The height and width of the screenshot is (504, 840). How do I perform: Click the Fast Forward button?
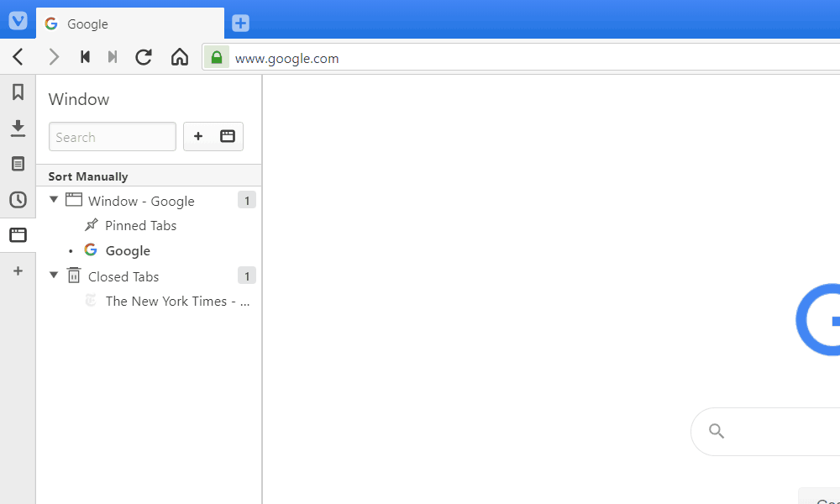(113, 57)
